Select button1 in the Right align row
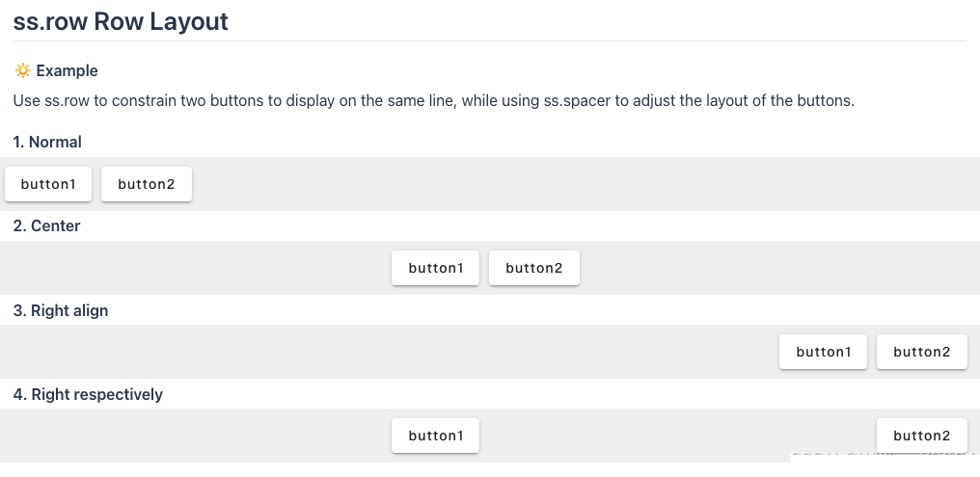 823,352
